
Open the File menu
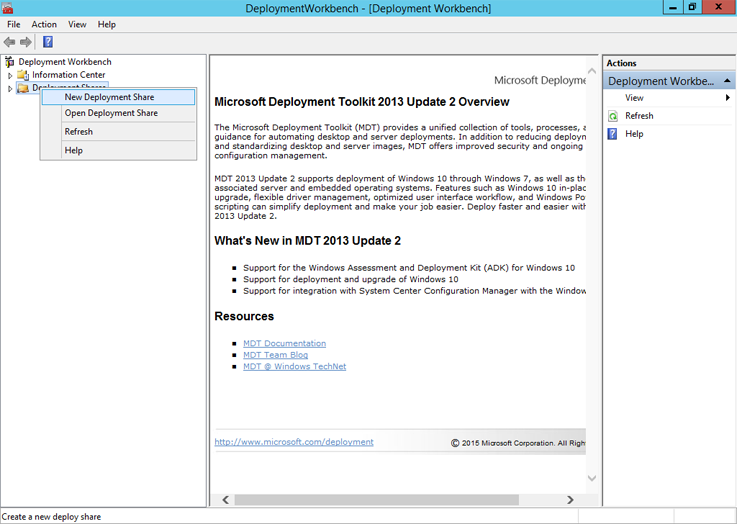click(14, 24)
